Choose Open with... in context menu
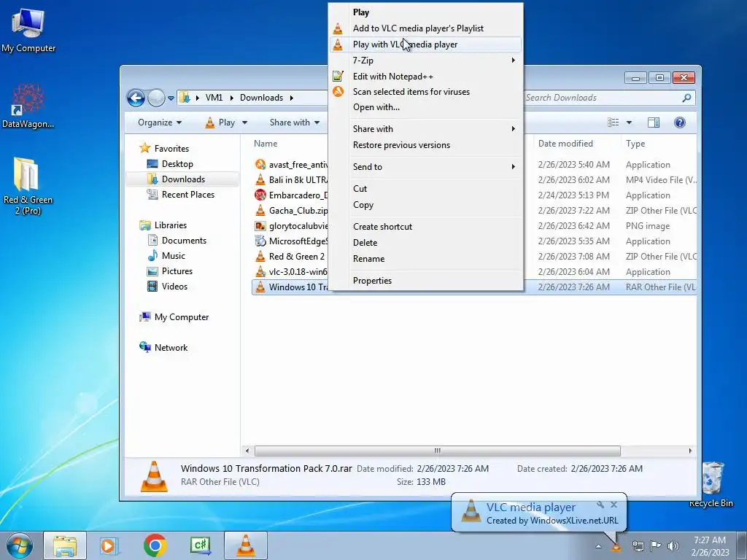The image size is (747, 560). point(425,107)
